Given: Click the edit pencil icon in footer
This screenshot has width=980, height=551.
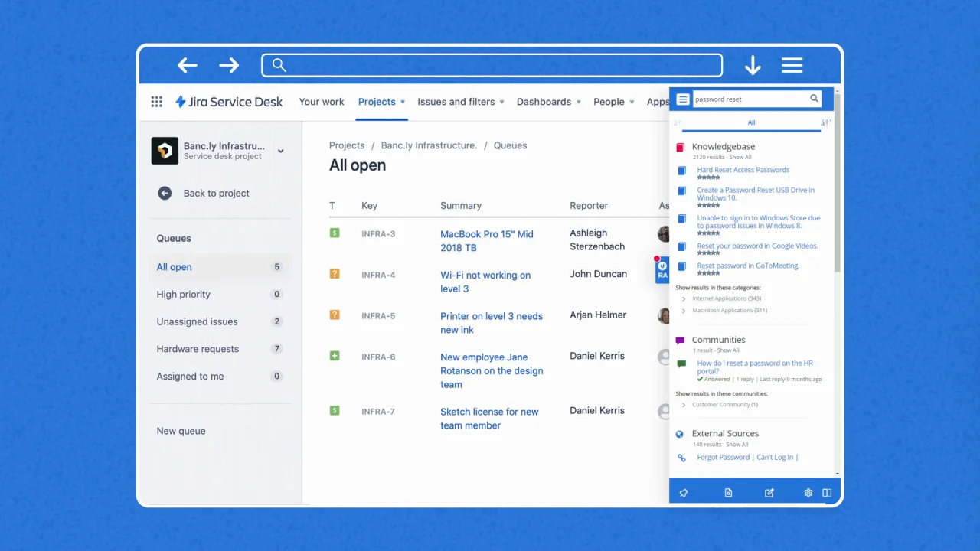Looking at the screenshot, I should point(769,493).
